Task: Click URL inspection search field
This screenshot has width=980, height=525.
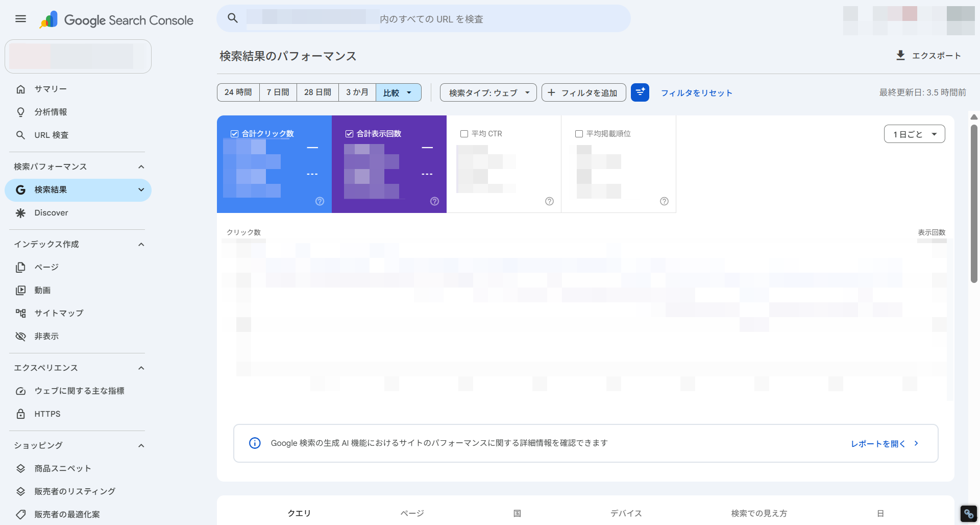Action: click(x=424, y=18)
